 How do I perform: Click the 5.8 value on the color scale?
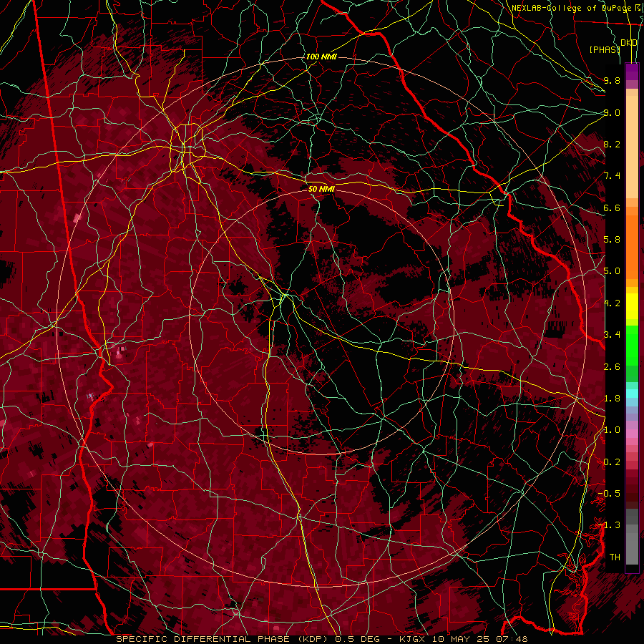coord(612,240)
